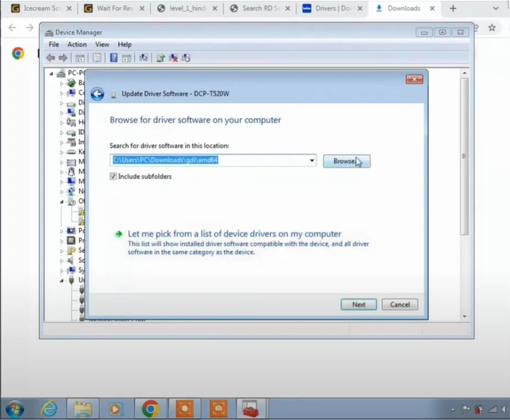
Task: Click Scan for hardware changes toolbar icon
Action: [x=143, y=58]
